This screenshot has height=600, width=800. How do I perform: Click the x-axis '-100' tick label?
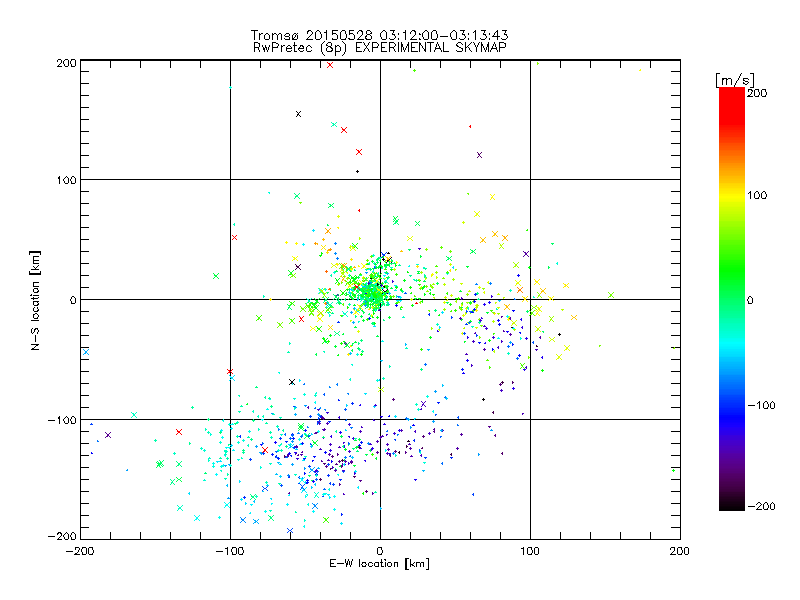[x=230, y=551]
